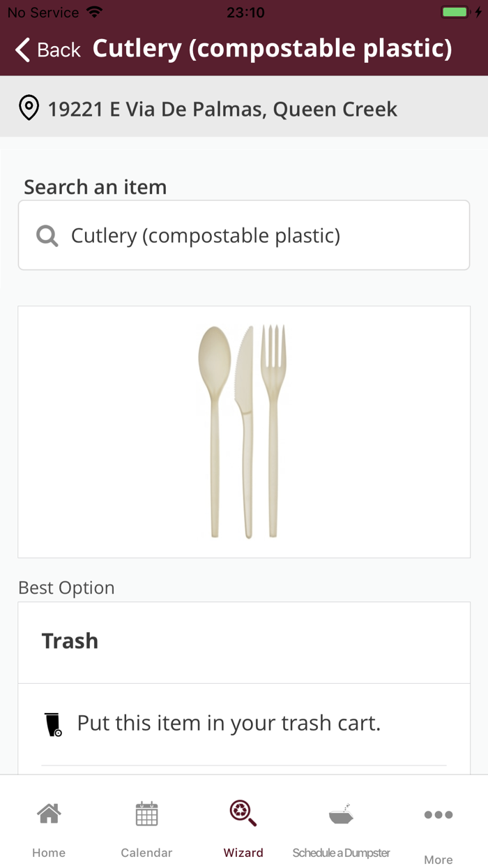Tap the dumpster icon in bottom bar
488x868 pixels.
(341, 814)
